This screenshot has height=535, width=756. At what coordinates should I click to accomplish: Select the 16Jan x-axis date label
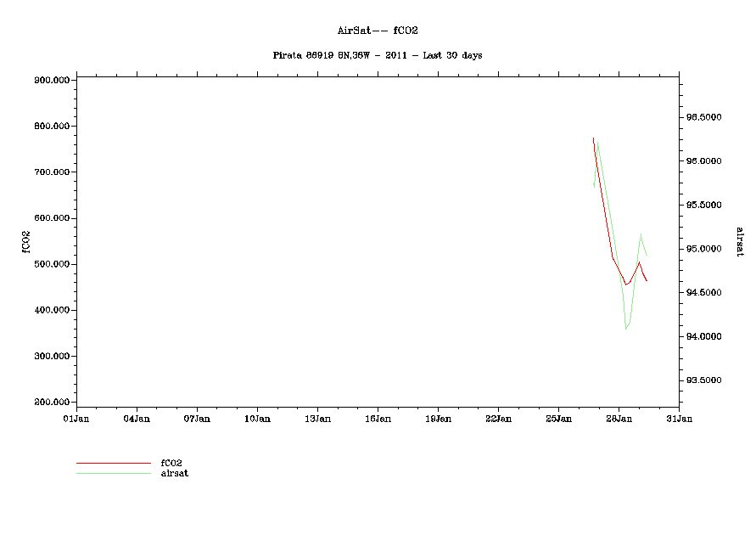tap(378, 419)
